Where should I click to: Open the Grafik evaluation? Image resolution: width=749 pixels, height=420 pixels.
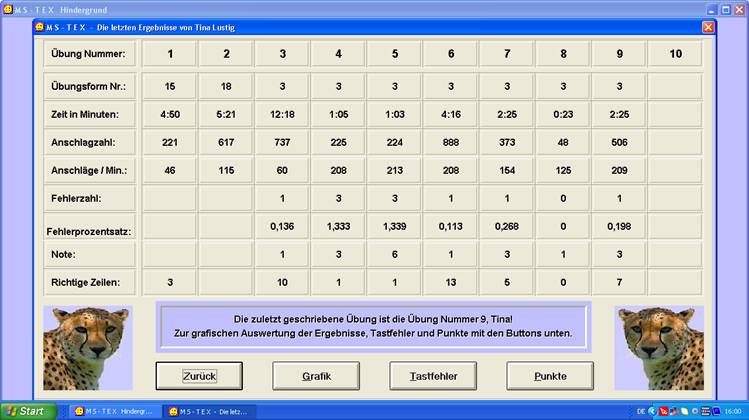click(316, 376)
